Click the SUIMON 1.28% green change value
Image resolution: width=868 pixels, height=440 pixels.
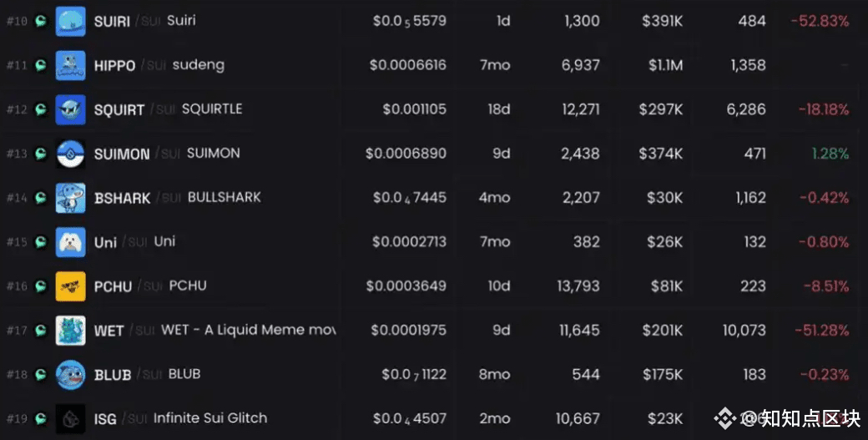pos(830,154)
